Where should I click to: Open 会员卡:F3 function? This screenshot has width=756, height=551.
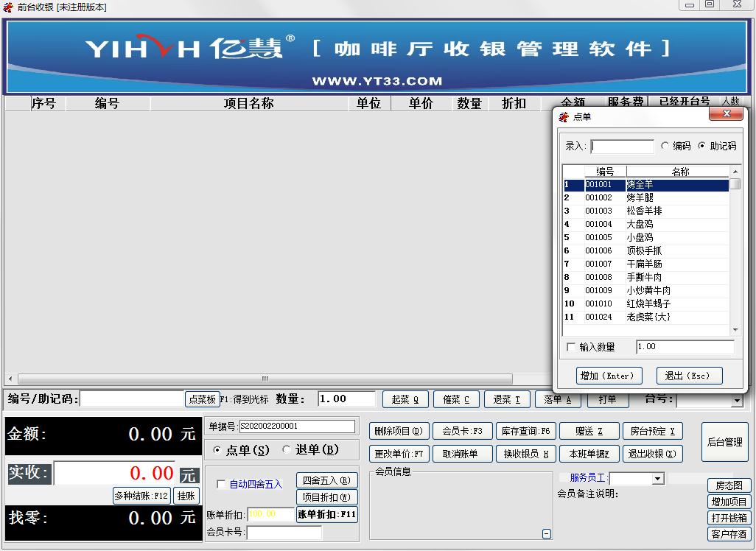coord(463,431)
